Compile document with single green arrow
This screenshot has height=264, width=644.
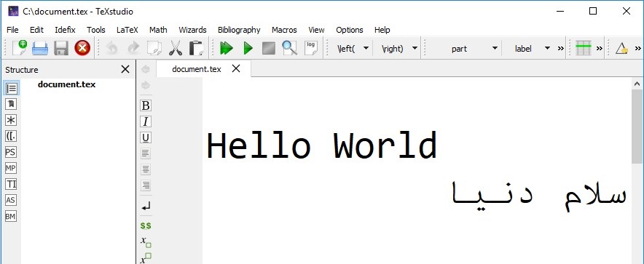(248, 49)
